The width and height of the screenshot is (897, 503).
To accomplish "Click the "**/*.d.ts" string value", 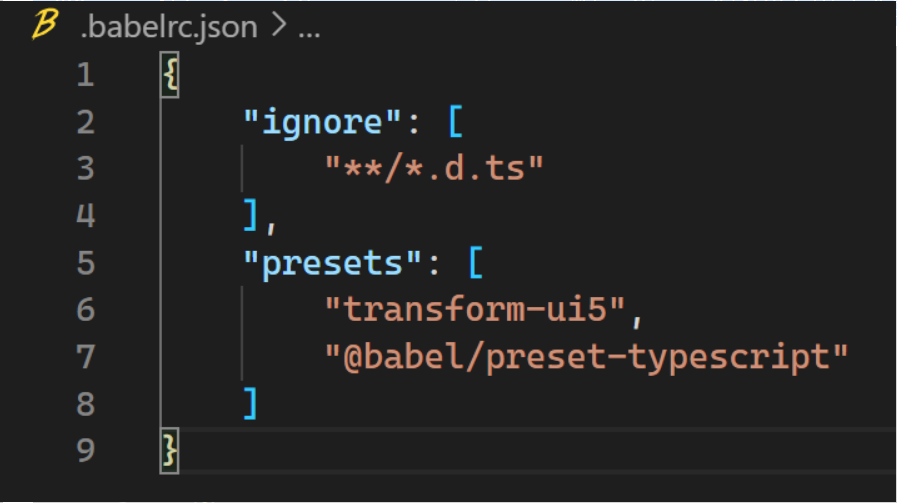I will click(x=434, y=168).
